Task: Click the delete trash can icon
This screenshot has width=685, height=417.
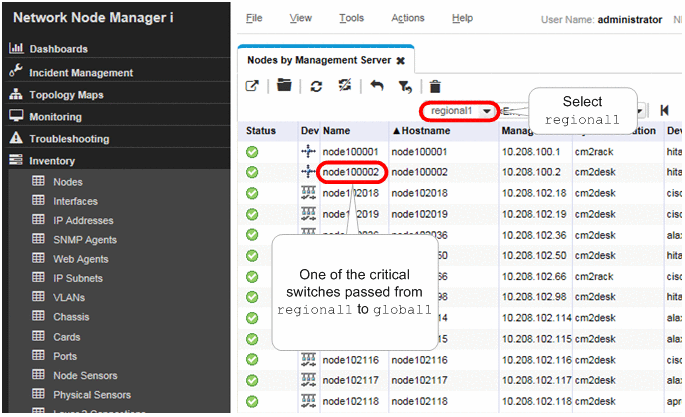Action: 435,87
